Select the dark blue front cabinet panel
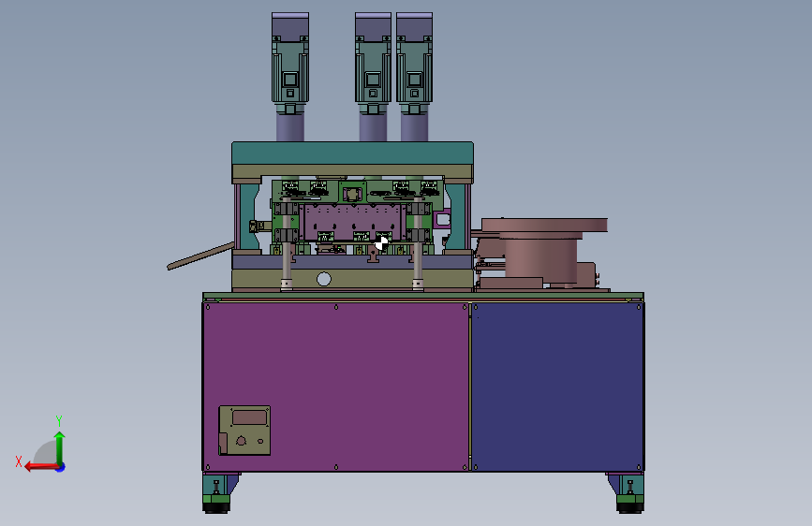This screenshot has width=812, height=526. tap(558, 387)
